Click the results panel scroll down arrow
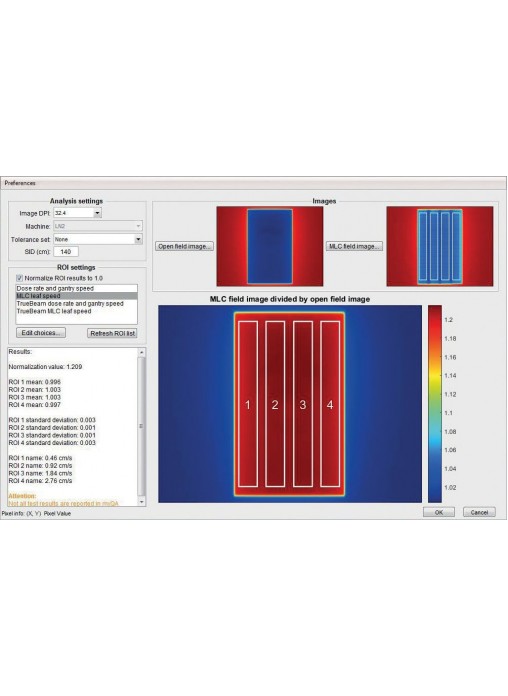 142,502
